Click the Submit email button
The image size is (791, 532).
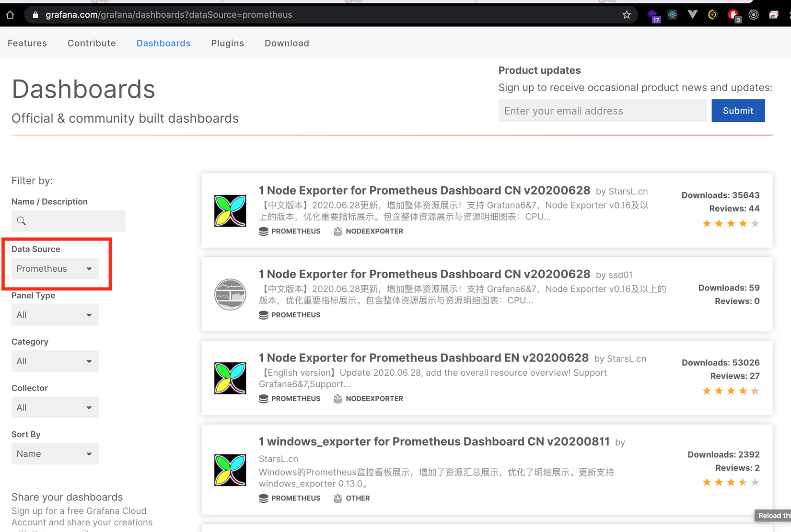(738, 111)
